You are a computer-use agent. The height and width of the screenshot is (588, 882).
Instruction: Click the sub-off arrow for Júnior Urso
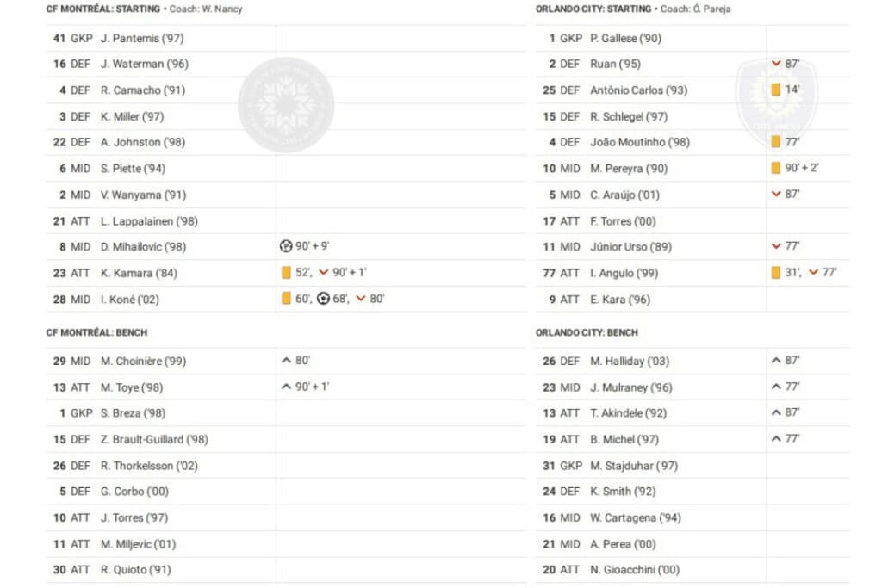[776, 246]
